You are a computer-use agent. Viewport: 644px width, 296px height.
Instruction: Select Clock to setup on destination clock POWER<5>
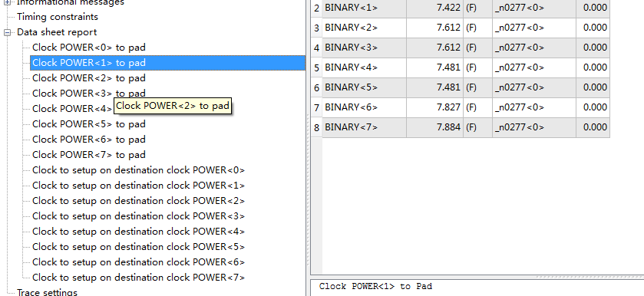pos(138,247)
